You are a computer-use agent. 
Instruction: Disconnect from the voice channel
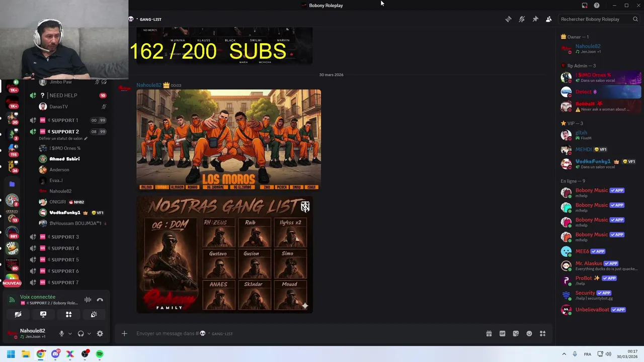pos(100,300)
